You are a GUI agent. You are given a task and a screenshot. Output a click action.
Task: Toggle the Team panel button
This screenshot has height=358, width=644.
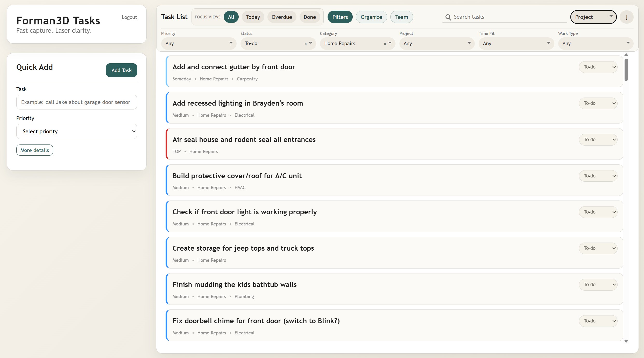401,17
